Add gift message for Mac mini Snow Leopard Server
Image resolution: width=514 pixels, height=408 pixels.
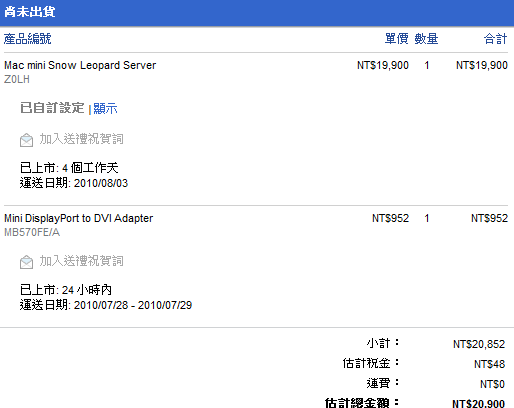click(81, 139)
